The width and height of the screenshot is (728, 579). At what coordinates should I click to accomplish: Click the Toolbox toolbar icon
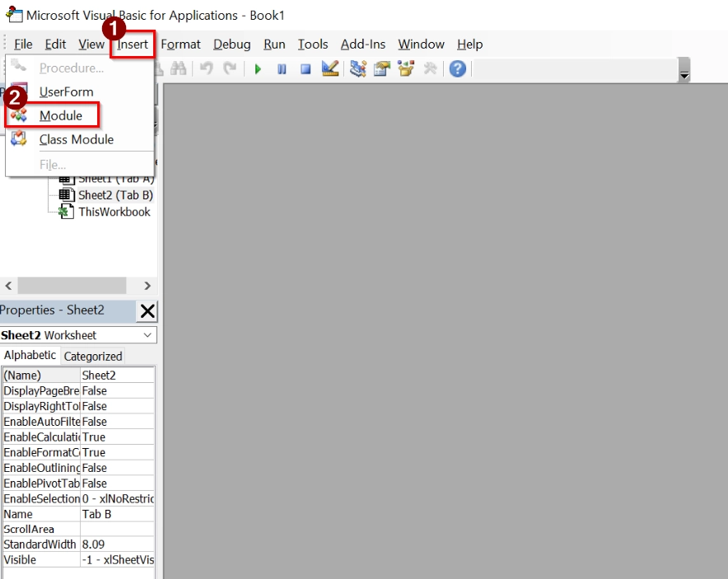pyautogui.click(x=430, y=68)
